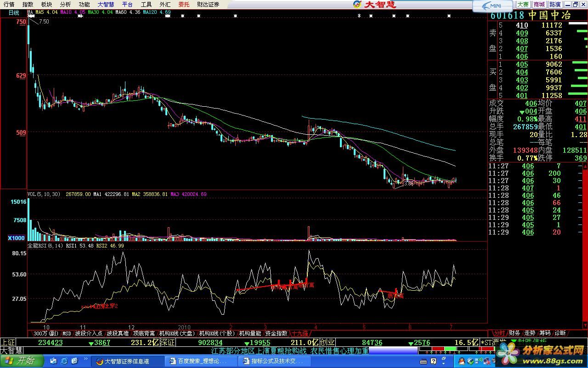Switch to the 分时 tab in the side panel
The width and height of the screenshot is (588, 368).
499,333
